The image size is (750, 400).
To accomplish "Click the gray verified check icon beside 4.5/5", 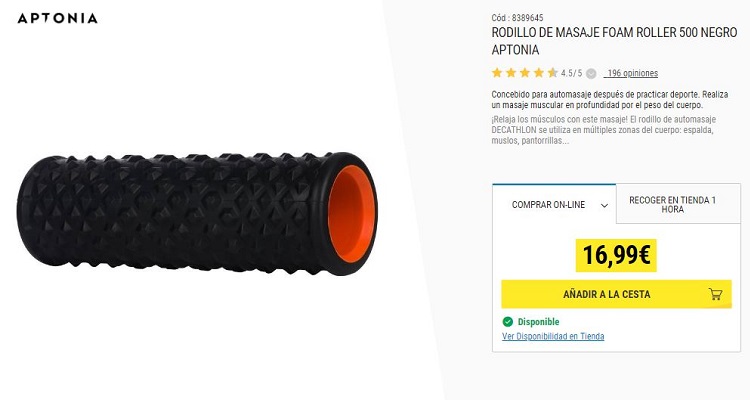I will click(591, 74).
